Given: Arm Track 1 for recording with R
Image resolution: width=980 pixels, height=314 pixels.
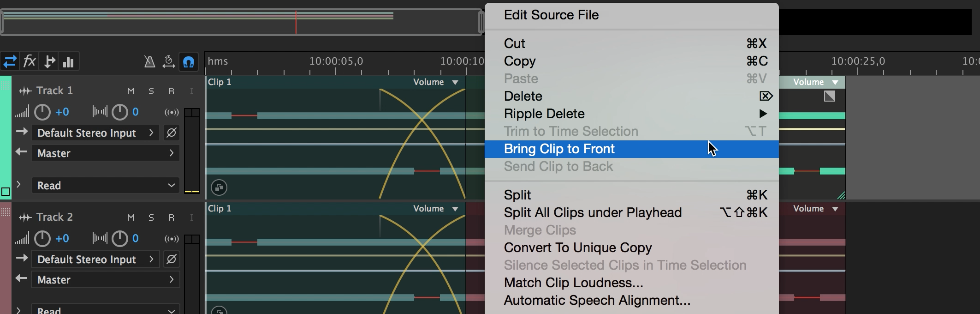Looking at the screenshot, I should pos(172,91).
